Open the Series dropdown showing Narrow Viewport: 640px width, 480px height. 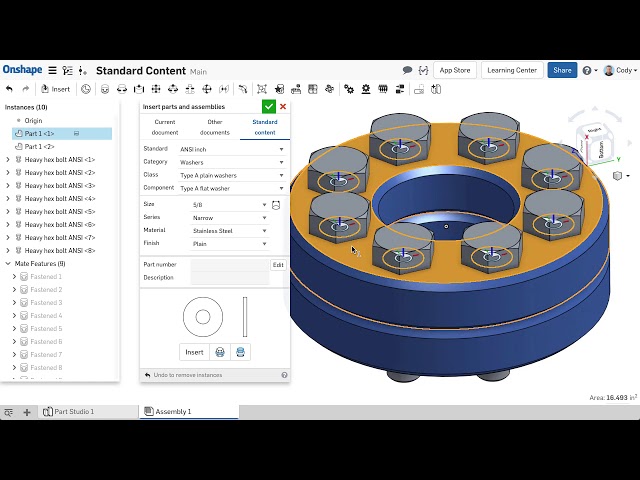point(229,218)
